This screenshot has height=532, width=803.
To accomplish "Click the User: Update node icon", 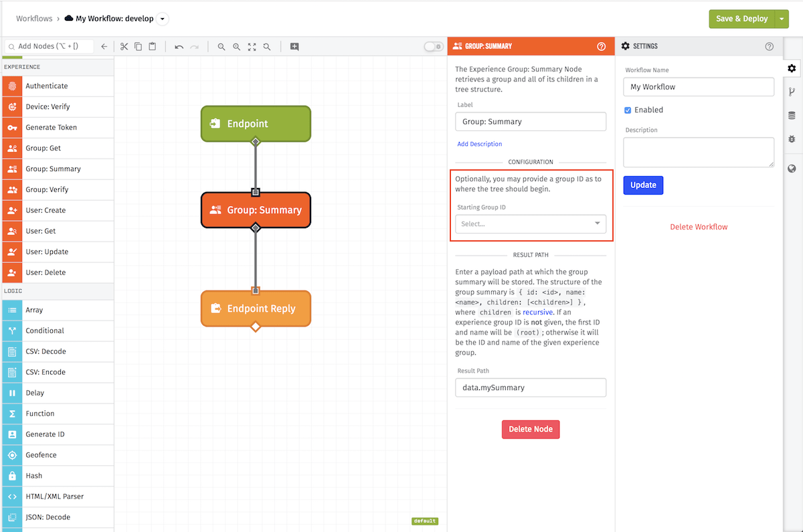I will [12, 252].
